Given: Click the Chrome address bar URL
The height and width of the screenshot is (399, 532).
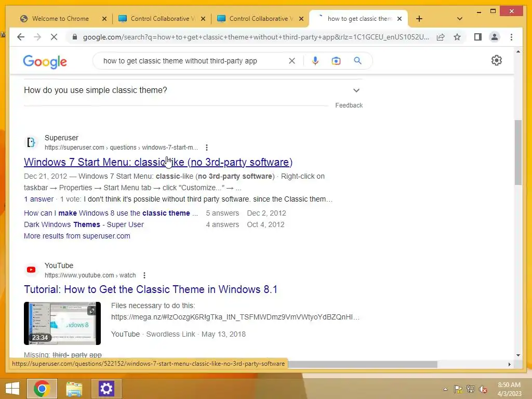Looking at the screenshot, I should [256, 37].
